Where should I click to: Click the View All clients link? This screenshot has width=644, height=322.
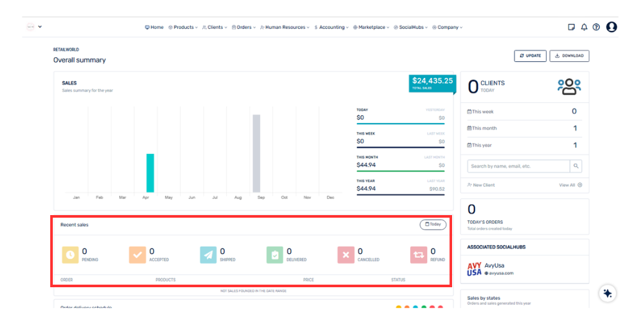(570, 185)
